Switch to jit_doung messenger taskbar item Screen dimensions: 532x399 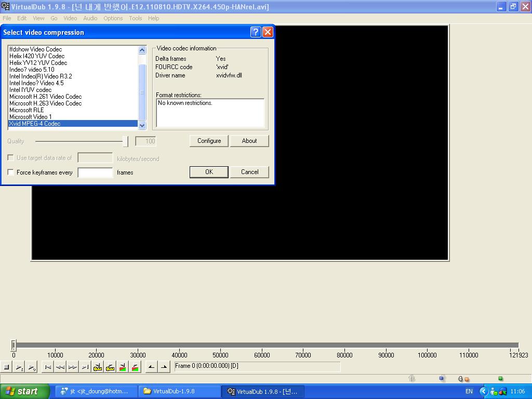click(96, 391)
